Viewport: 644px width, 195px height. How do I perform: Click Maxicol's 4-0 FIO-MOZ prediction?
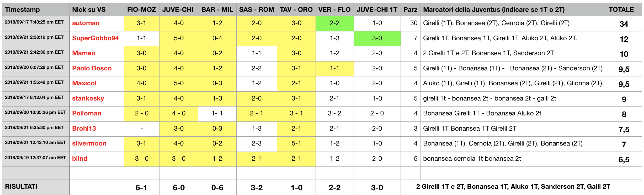click(x=141, y=84)
